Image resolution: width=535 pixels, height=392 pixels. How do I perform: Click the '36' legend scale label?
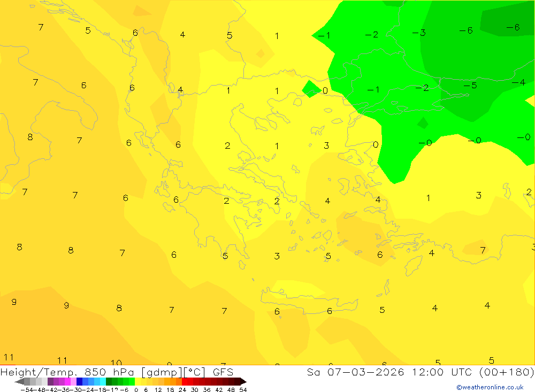point(207,390)
